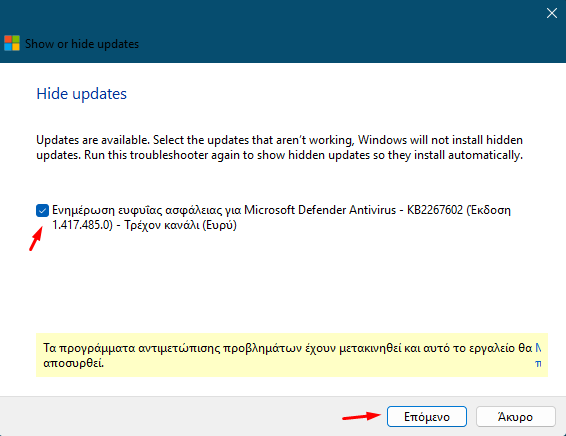The height and width of the screenshot is (436, 566).
Task: Click the Άκυρο button
Action: click(x=515, y=417)
